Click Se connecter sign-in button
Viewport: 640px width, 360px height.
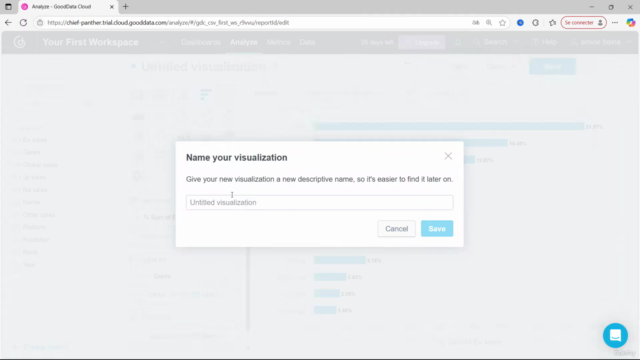[x=583, y=22]
